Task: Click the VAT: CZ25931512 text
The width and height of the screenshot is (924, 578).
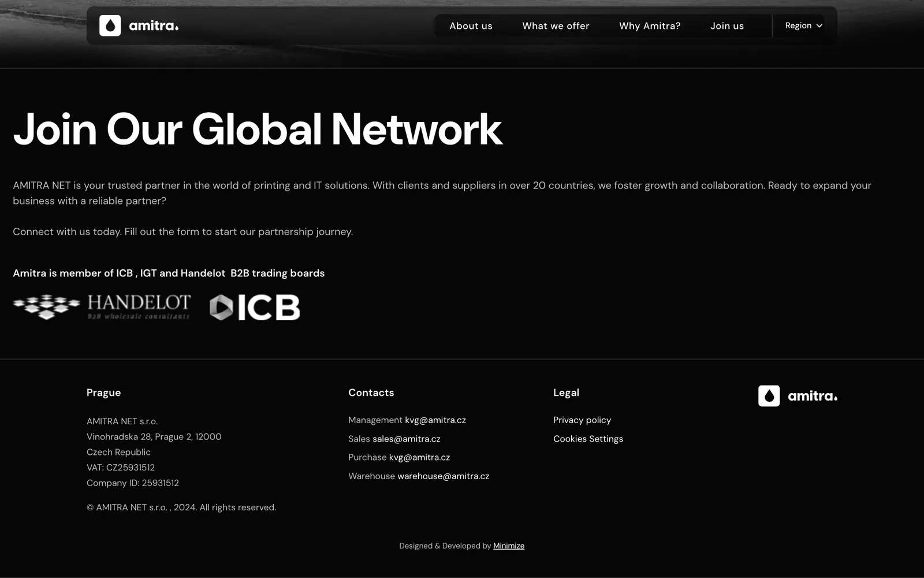Action: (121, 468)
